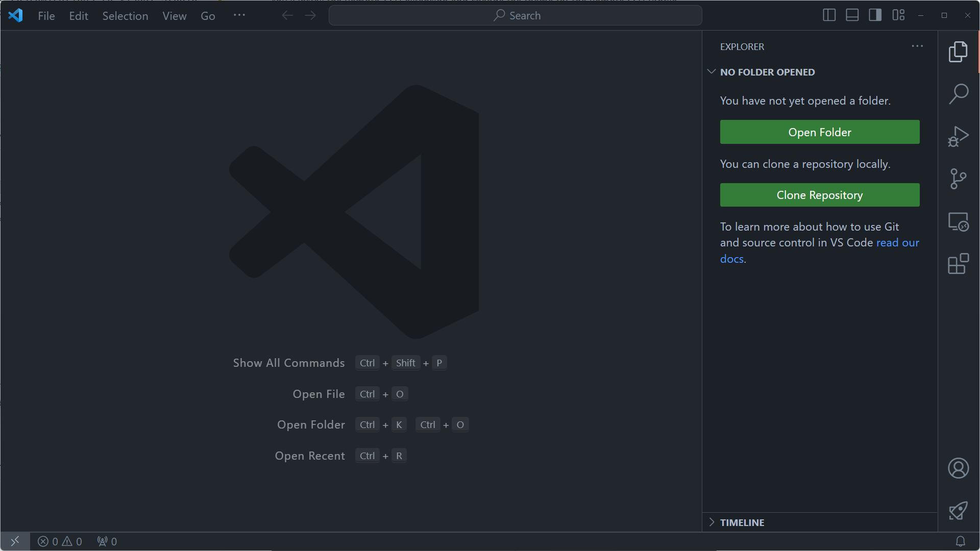
Task: Open the Run and Debug view
Action: pyautogui.click(x=959, y=136)
